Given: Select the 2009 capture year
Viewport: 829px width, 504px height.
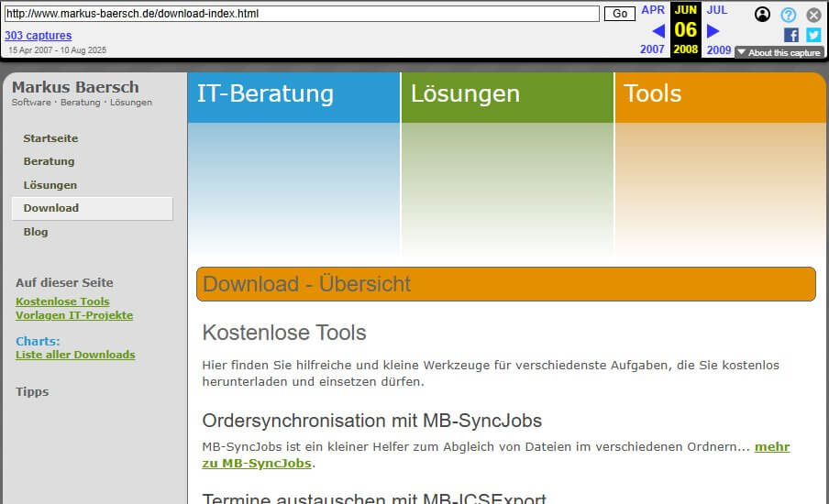Looking at the screenshot, I should [x=719, y=49].
